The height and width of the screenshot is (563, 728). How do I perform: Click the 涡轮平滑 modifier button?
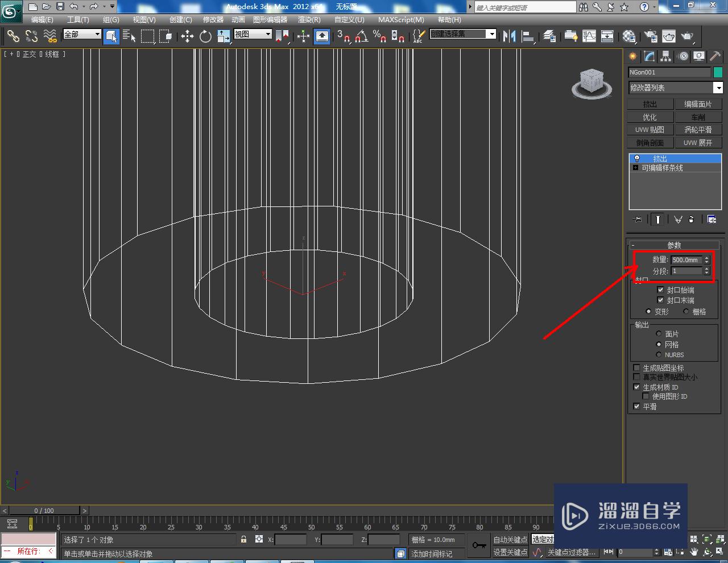click(698, 130)
